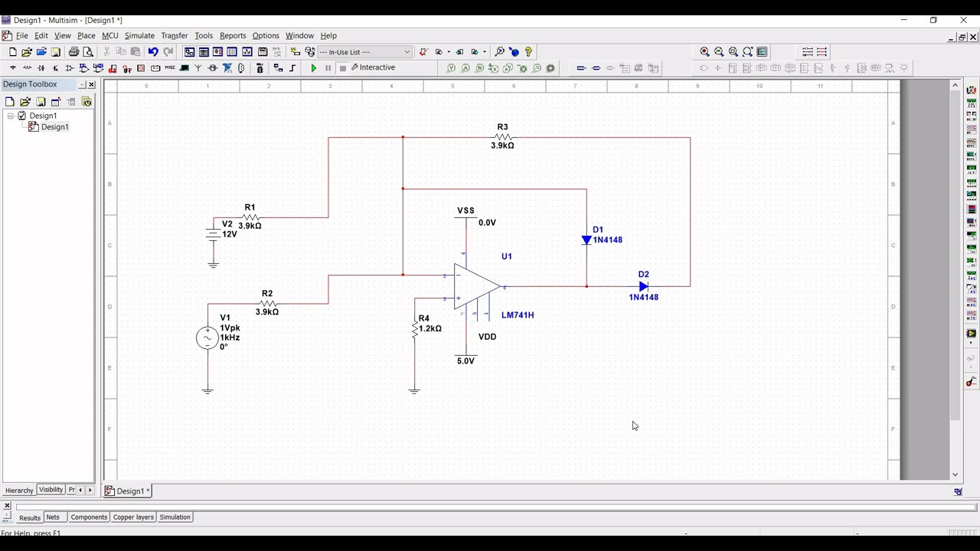Create new design in Design Toolbox

pos(10,102)
